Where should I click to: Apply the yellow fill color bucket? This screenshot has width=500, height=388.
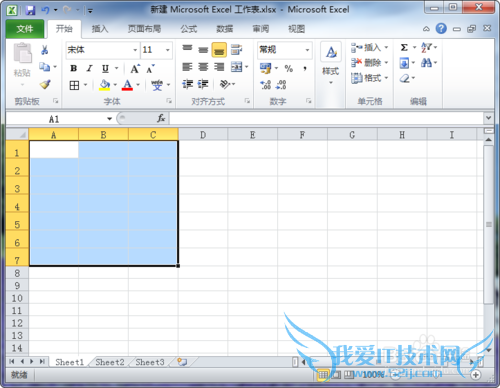pos(105,85)
